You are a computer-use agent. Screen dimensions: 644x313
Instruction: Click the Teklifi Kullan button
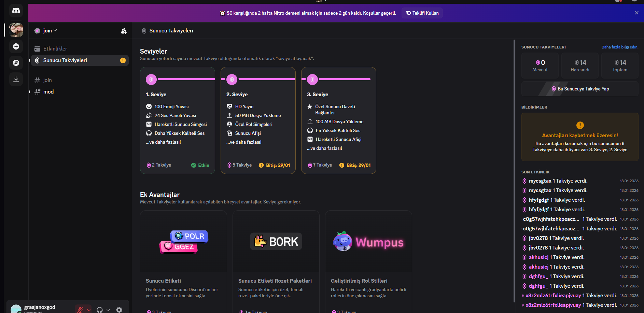click(422, 13)
